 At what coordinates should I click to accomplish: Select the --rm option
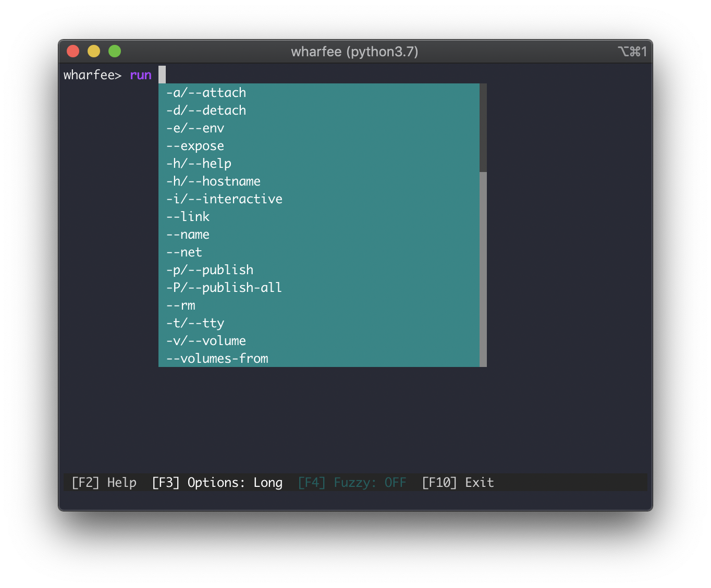tap(318, 305)
